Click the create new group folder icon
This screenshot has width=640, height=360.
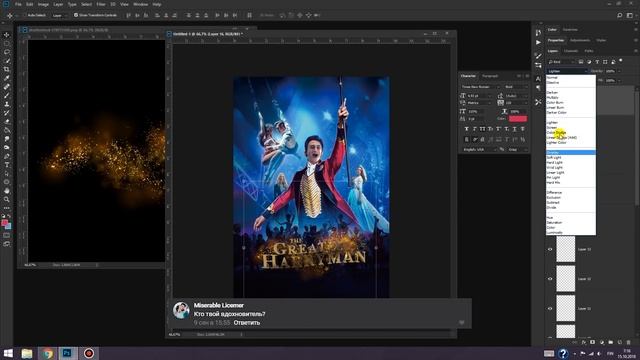click(611, 342)
